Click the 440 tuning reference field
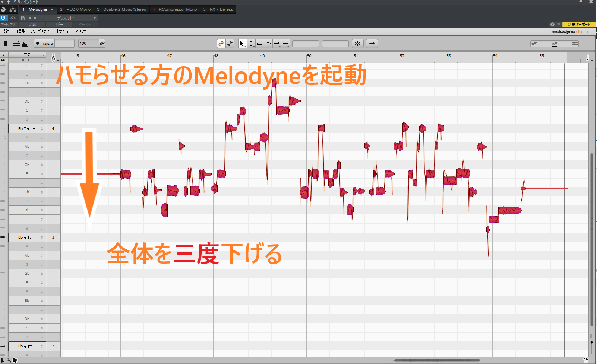 click(4, 60)
